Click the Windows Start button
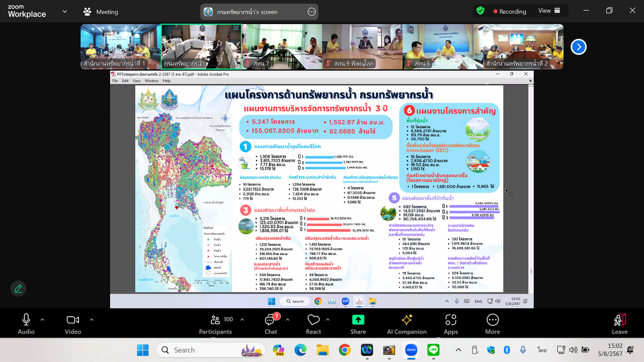The image size is (644, 362). tap(143, 350)
